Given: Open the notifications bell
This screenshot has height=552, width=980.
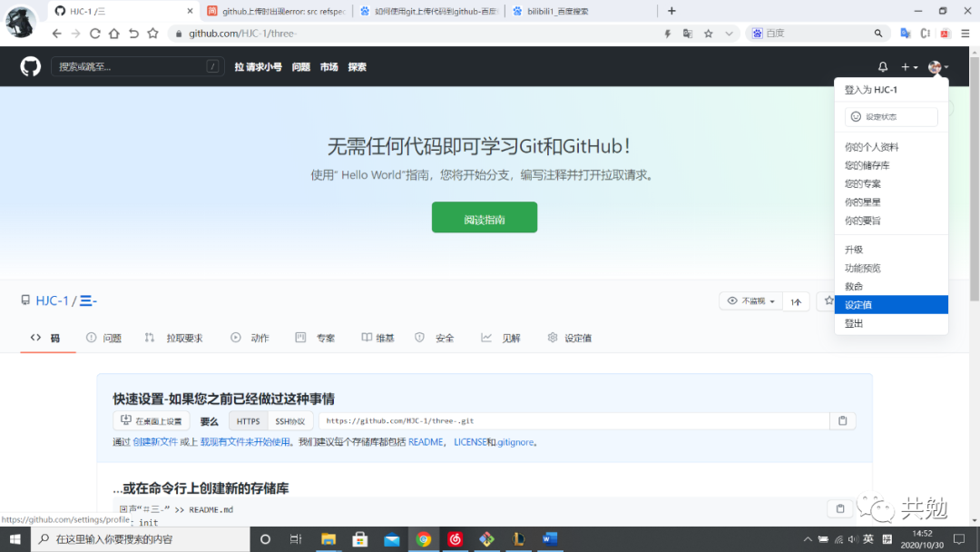Looking at the screenshot, I should point(883,66).
